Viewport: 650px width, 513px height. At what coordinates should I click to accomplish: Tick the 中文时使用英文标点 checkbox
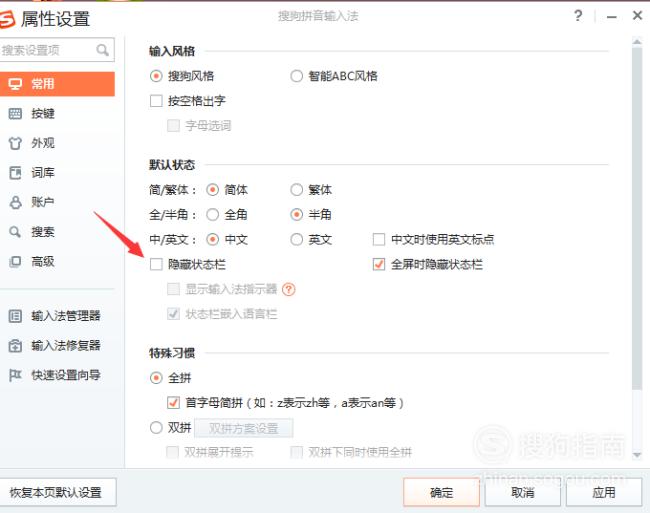pos(379,239)
